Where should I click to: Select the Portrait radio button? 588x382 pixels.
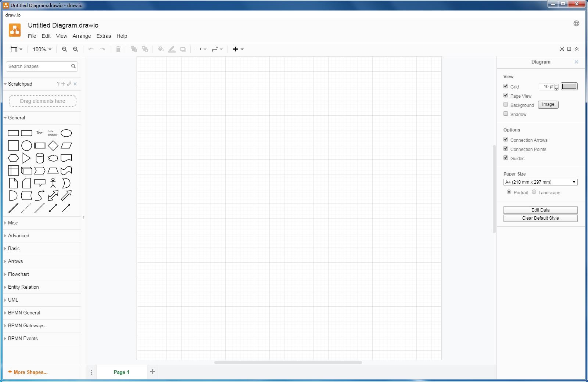tap(509, 192)
